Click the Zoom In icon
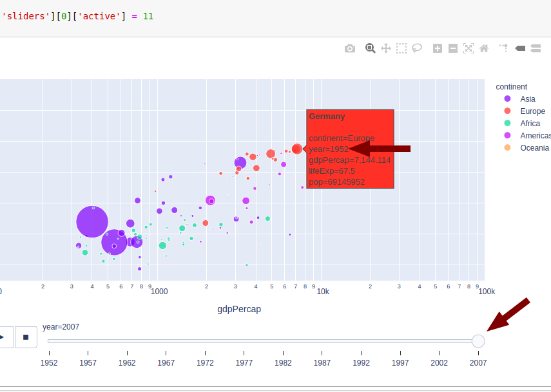This screenshot has height=392, width=551. [x=438, y=48]
